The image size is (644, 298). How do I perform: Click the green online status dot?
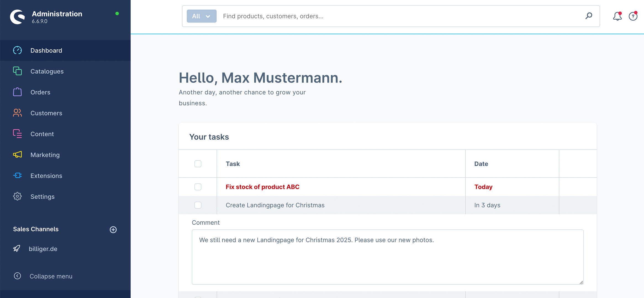pyautogui.click(x=117, y=14)
